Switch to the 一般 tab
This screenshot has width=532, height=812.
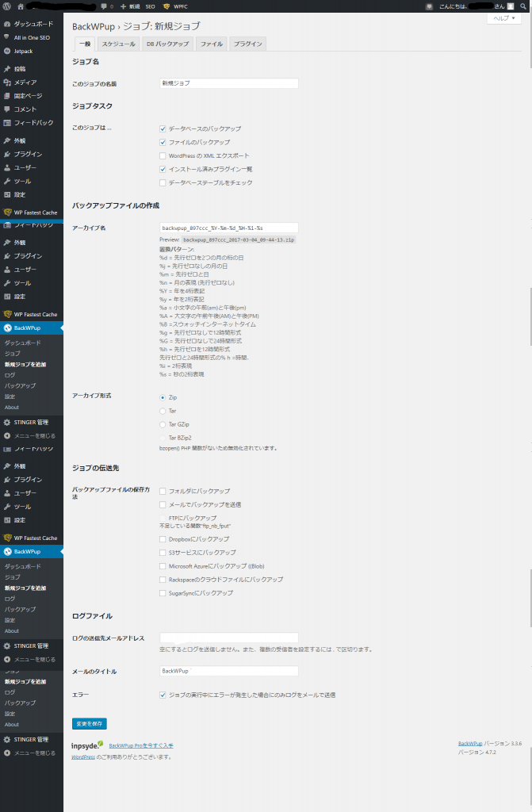[85, 44]
